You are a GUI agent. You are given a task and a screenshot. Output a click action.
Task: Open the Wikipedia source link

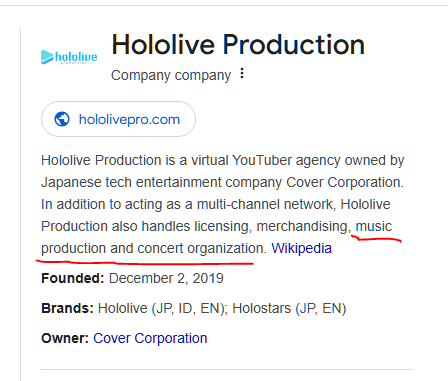301,248
